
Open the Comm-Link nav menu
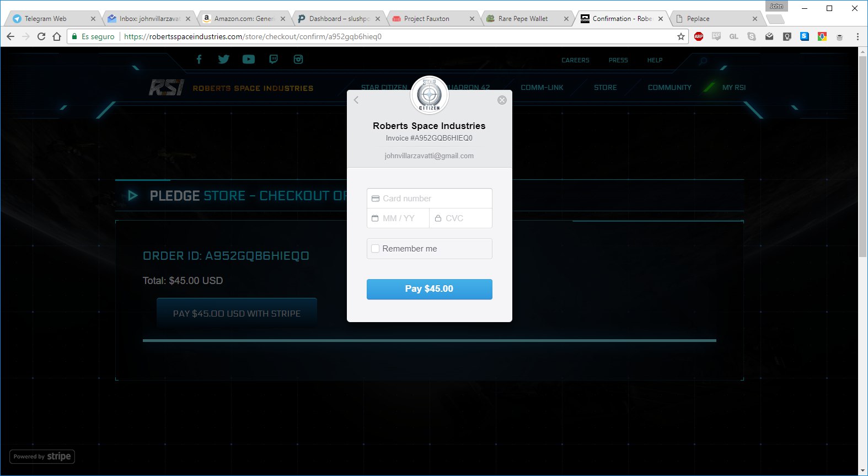[542, 88]
